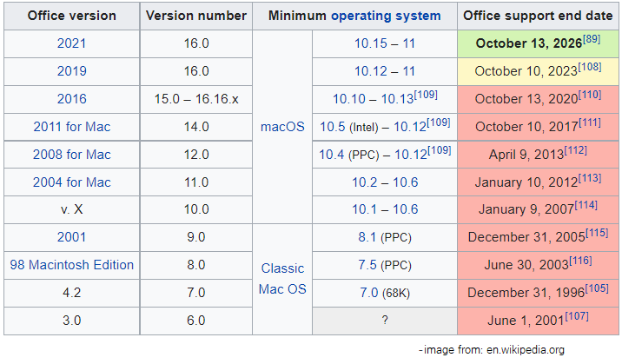Image resolution: width=622 pixels, height=364 pixels.
Task: Select the '15.0 – 16.16.x' version number
Action: pyautogui.click(x=196, y=99)
